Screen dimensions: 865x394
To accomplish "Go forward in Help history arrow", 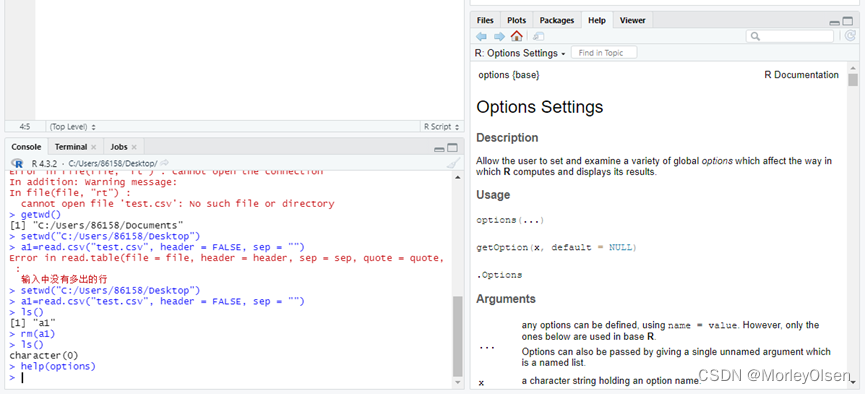I will [x=499, y=36].
